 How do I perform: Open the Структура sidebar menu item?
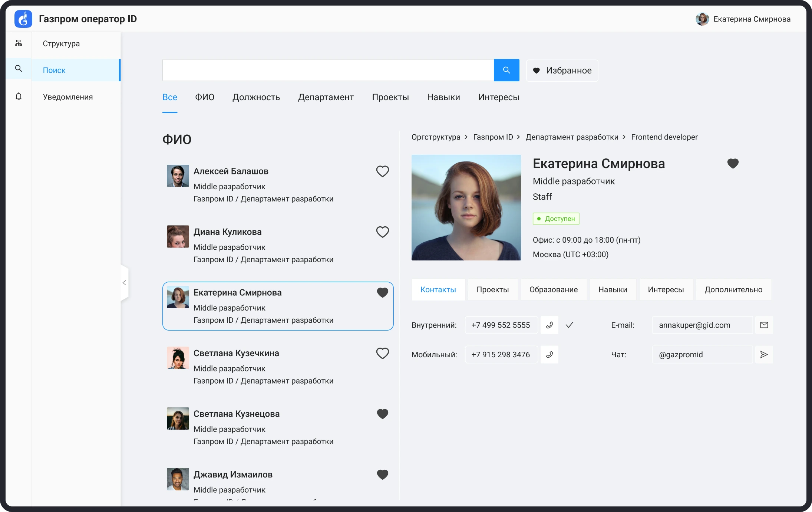pyautogui.click(x=61, y=43)
